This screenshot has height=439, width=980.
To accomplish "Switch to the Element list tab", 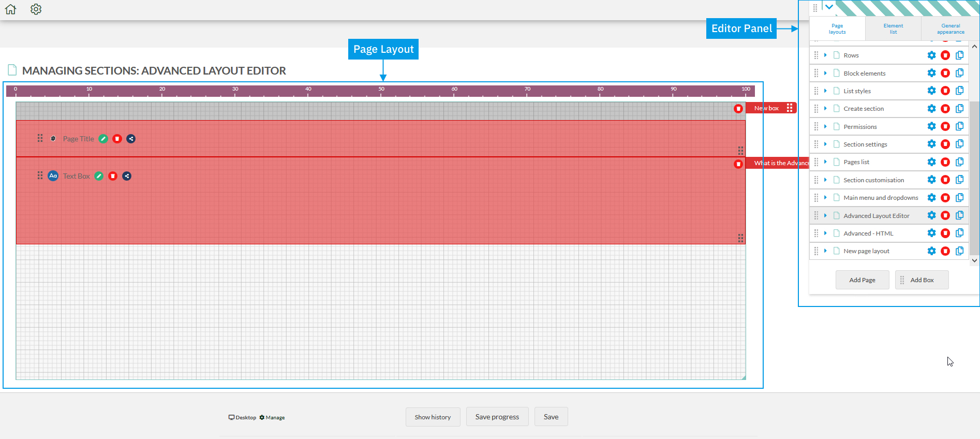I will click(x=893, y=28).
